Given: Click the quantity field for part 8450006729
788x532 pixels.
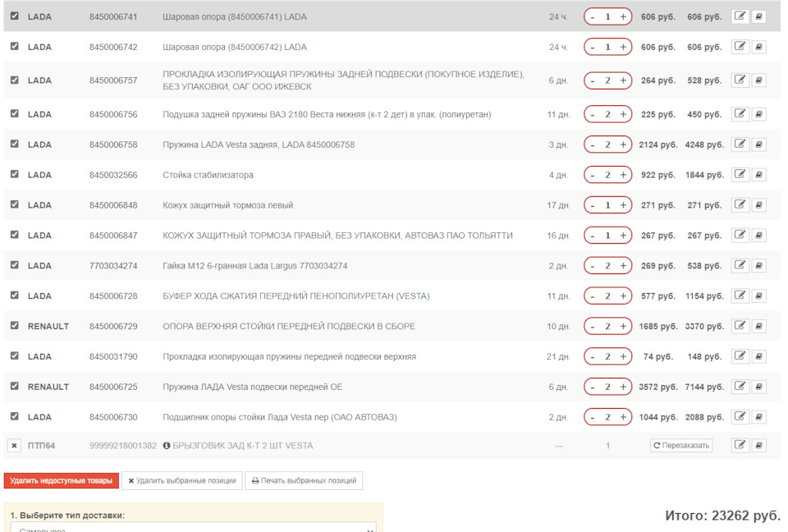Looking at the screenshot, I should (607, 326).
